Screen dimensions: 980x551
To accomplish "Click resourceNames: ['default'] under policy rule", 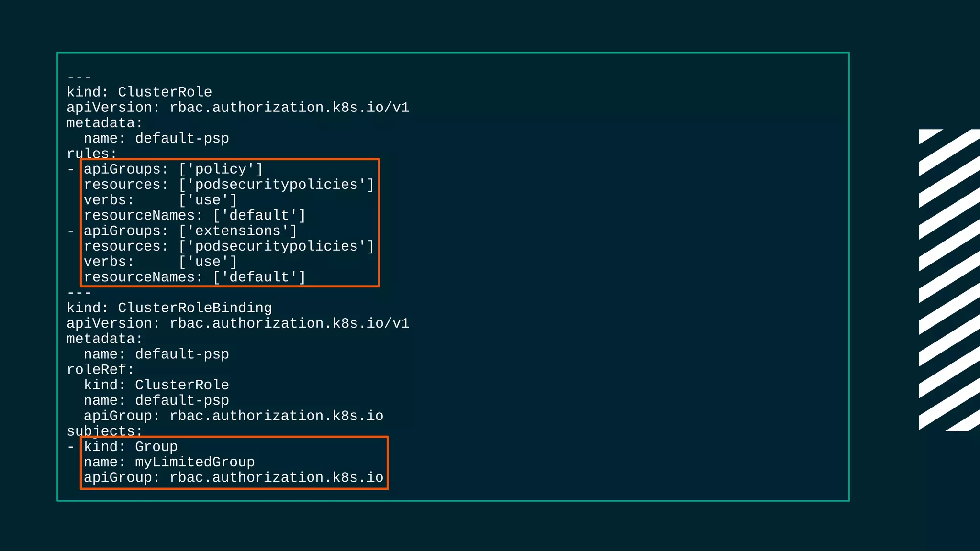I will [195, 216].
